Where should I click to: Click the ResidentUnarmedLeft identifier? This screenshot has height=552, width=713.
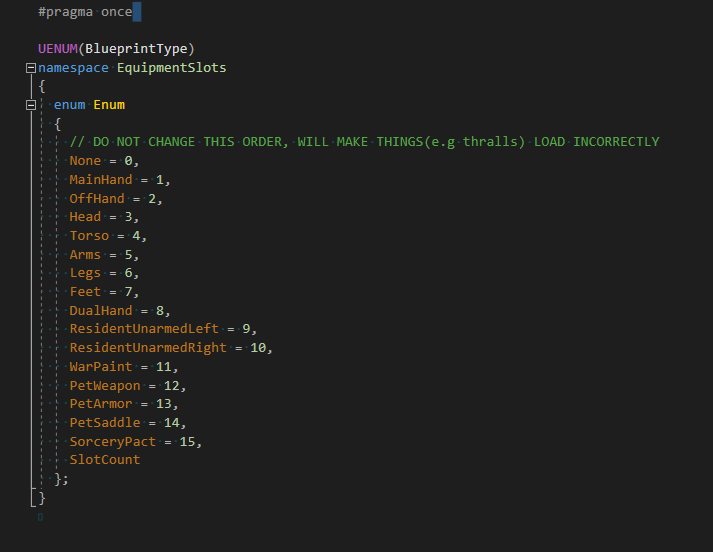[144, 329]
